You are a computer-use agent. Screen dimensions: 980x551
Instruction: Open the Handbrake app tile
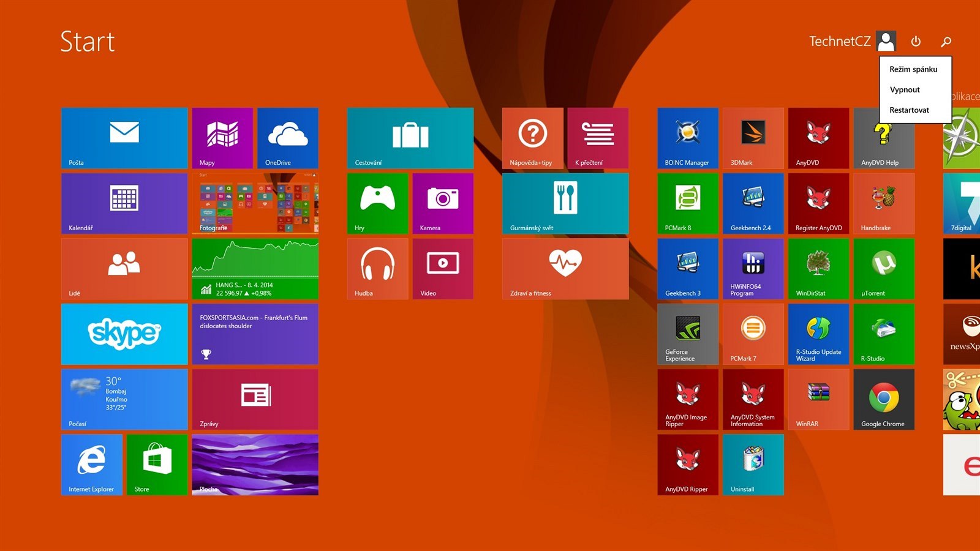(883, 203)
